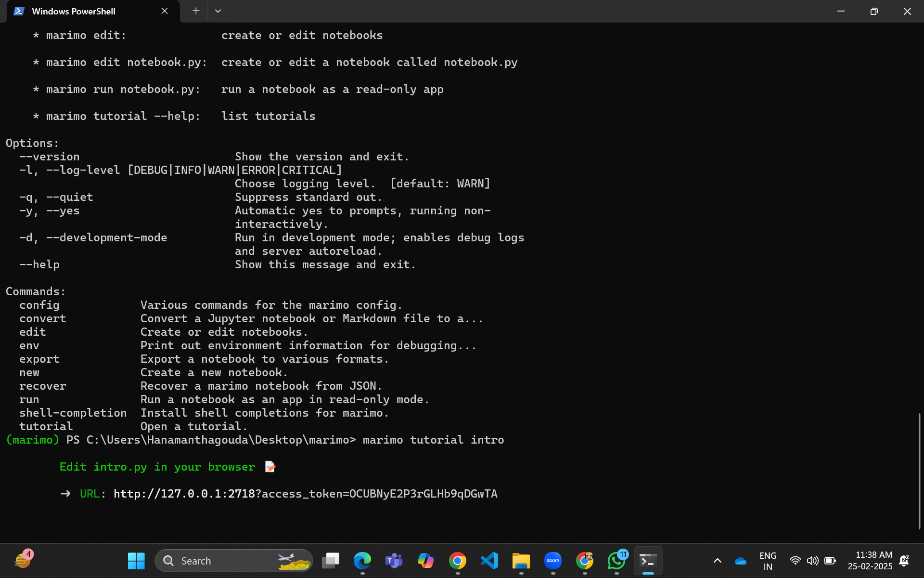Click the 'Show this message and exit.' text

point(325,264)
